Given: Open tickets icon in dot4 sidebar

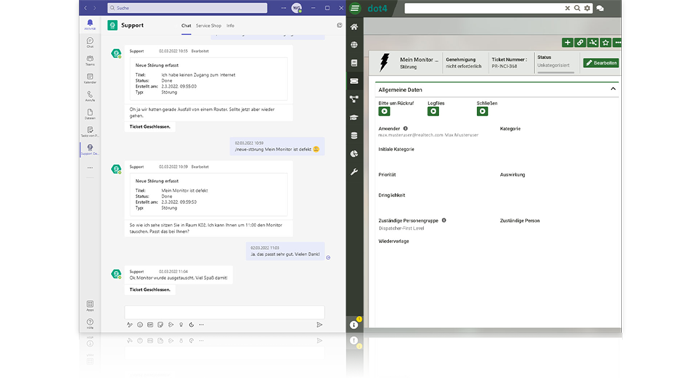Looking at the screenshot, I should 354,81.
